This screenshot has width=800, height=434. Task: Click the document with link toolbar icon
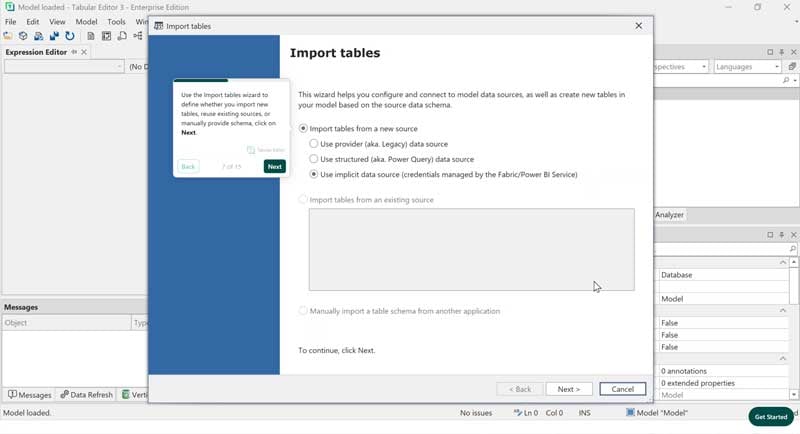click(122, 36)
